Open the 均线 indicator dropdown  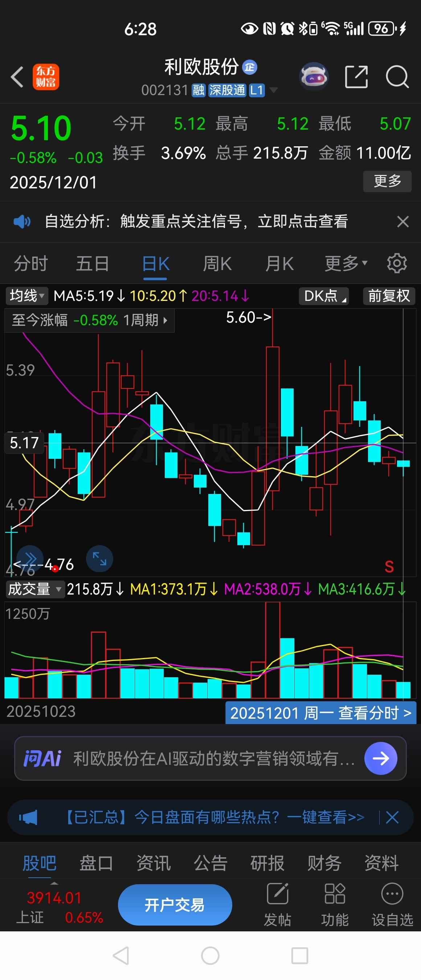tap(26, 296)
